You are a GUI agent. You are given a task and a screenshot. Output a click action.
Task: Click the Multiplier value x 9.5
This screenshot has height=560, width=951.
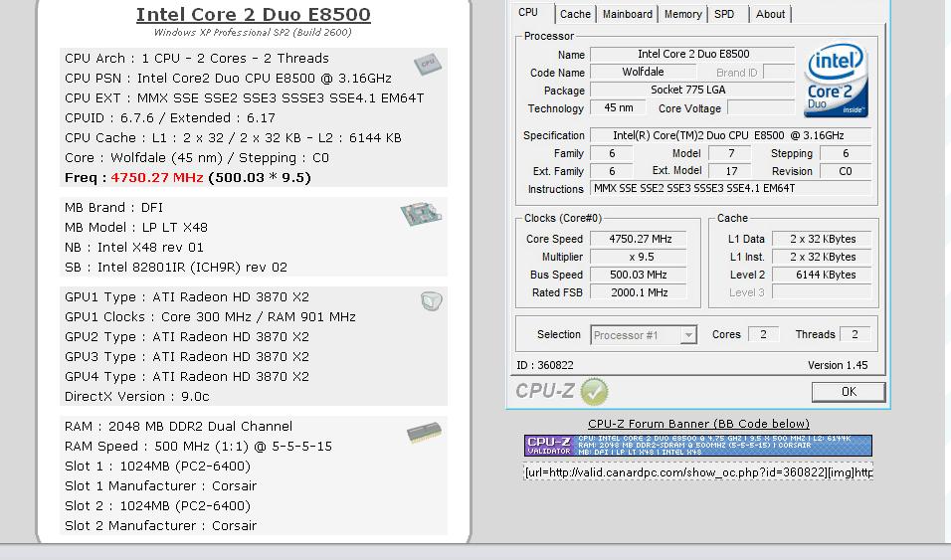(x=639, y=257)
